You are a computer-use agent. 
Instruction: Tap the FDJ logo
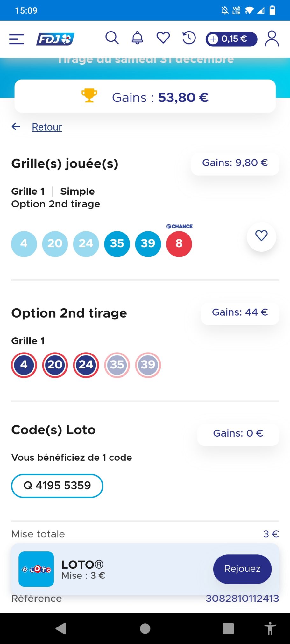[x=55, y=39]
